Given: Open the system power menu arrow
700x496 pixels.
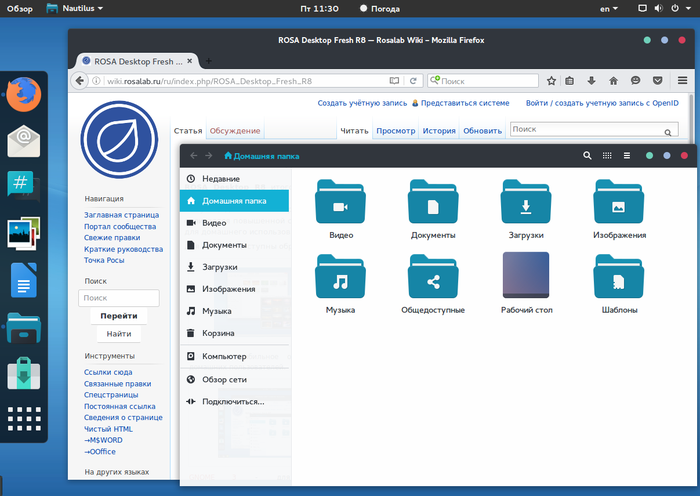Looking at the screenshot, I should pos(688,8).
